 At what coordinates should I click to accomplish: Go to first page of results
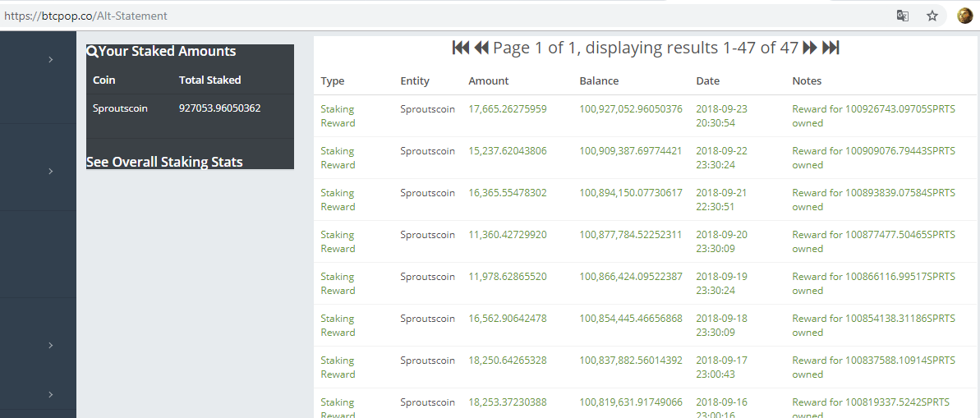[461, 48]
